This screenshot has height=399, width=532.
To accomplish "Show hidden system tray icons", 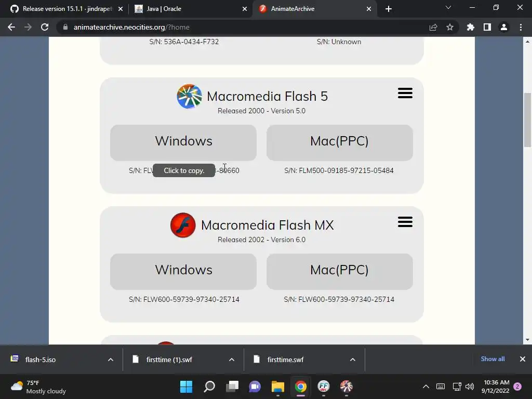I will 426,387.
